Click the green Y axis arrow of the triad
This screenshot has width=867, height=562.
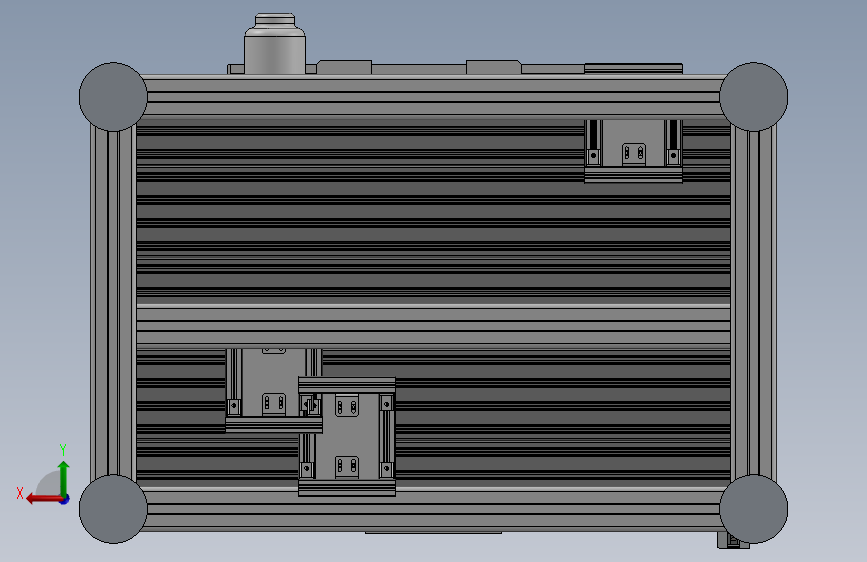64,478
